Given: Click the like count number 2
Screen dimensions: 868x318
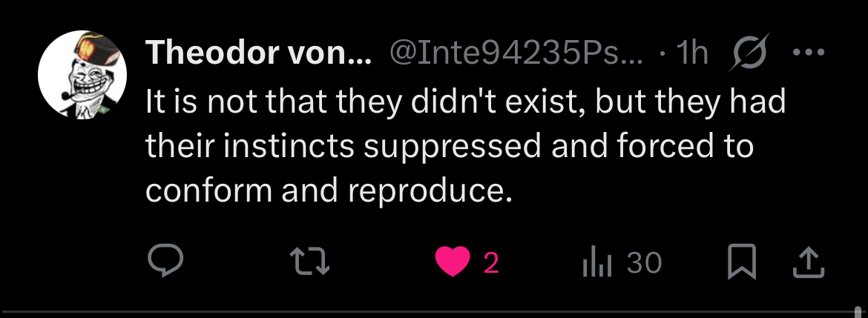Looking at the screenshot, I should point(490,262).
